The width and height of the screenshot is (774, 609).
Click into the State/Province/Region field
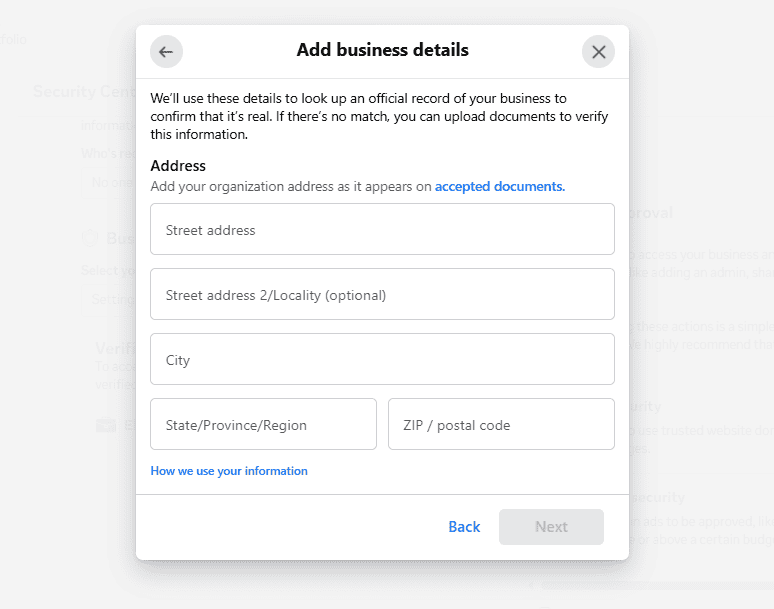263,425
